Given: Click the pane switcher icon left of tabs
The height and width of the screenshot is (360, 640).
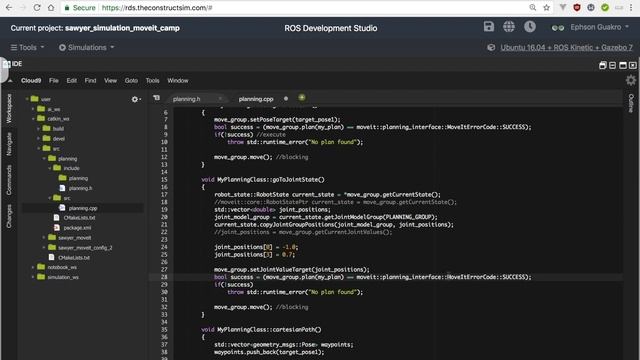Looking at the screenshot, I should [156, 98].
